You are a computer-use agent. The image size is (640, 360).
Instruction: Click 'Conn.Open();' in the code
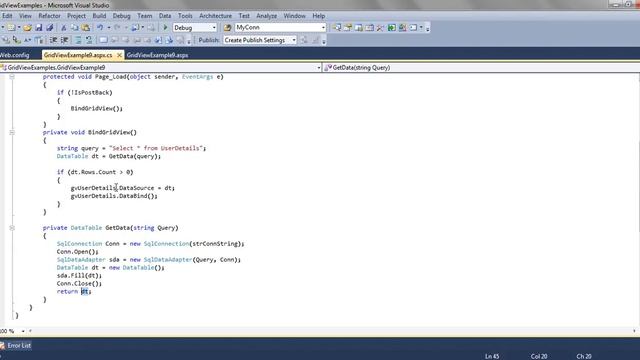78,252
